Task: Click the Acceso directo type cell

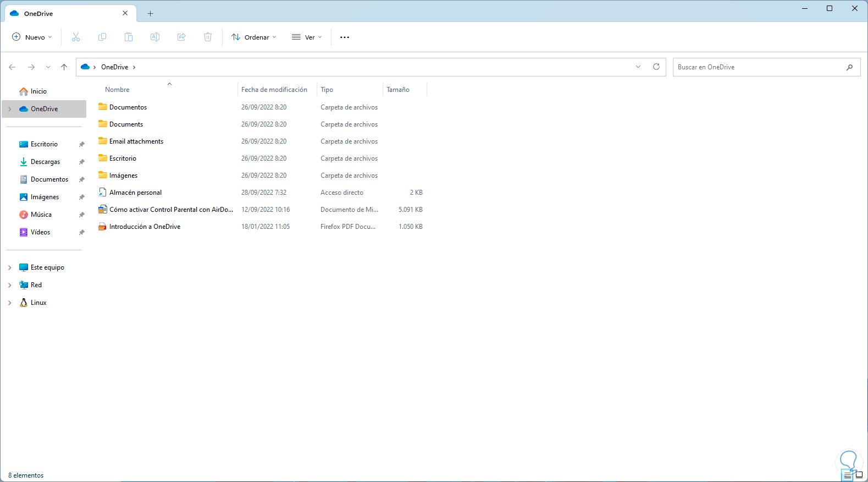Action: (x=342, y=193)
